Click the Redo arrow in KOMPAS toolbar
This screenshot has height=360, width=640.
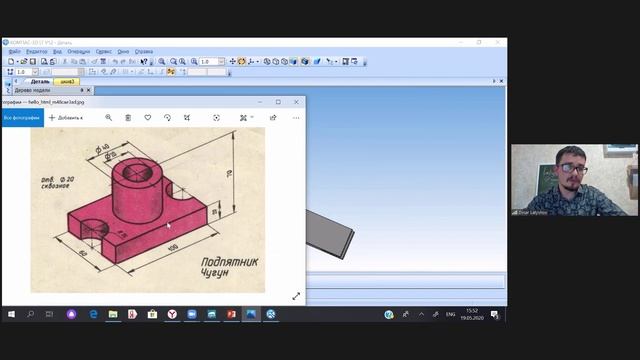(123, 62)
